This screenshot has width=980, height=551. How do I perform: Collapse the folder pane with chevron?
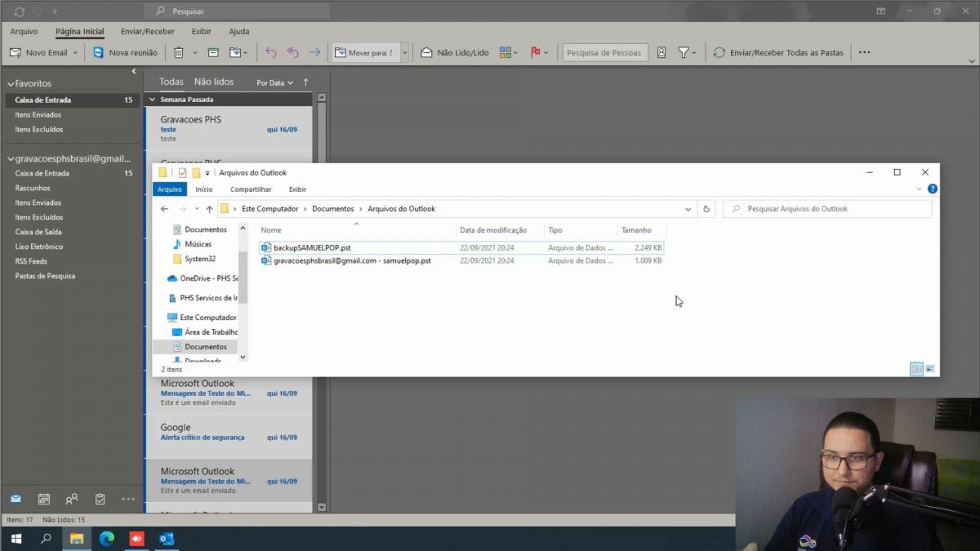pos(134,71)
